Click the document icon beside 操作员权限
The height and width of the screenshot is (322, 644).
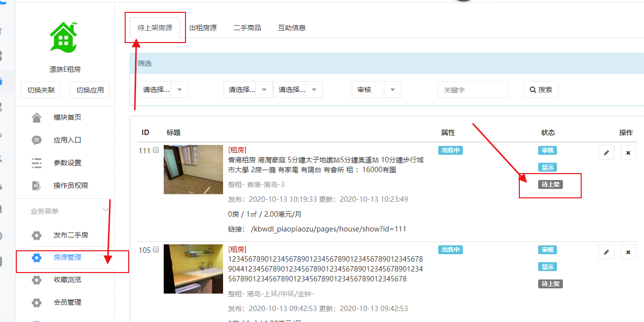[37, 185]
